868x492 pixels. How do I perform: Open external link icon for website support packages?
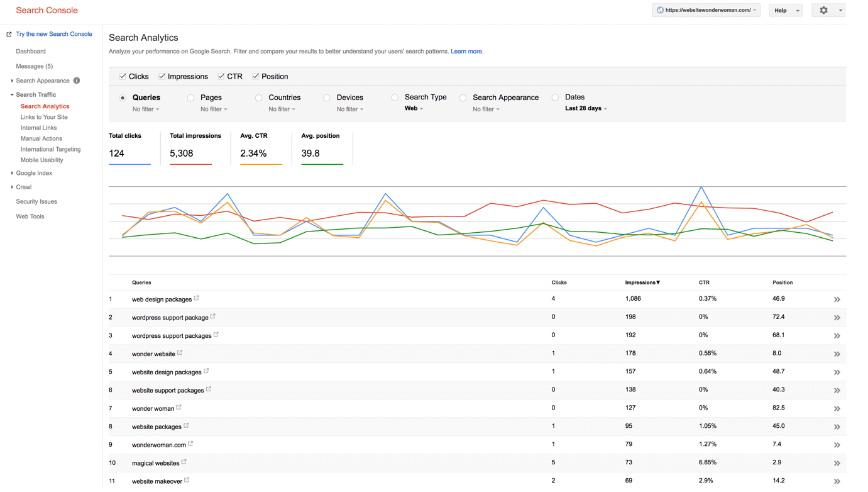[209, 389]
